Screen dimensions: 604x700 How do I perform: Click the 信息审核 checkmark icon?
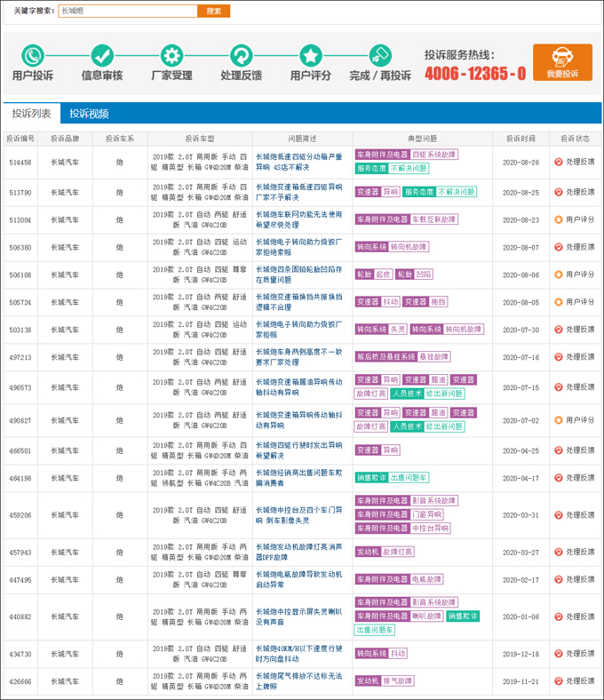pos(102,55)
